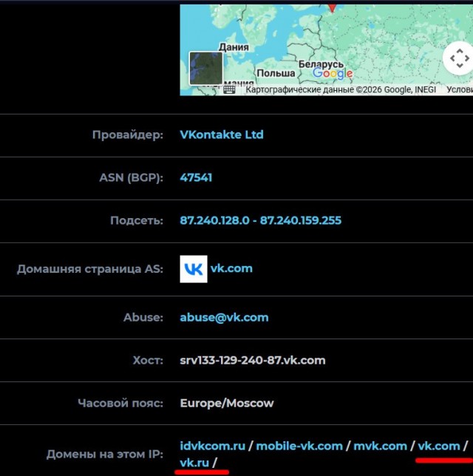Image resolution: width=473 pixels, height=476 pixels.
Task: Click the Дания label on the map
Action: (234, 47)
